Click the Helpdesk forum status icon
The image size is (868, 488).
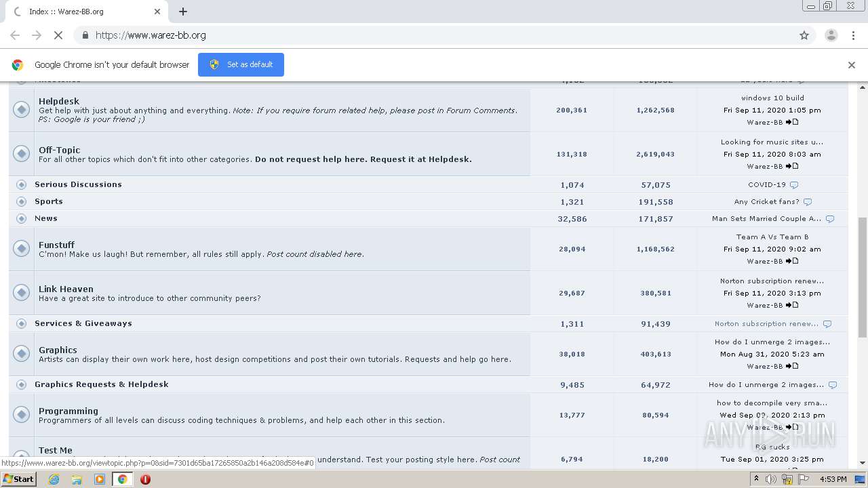22,110
